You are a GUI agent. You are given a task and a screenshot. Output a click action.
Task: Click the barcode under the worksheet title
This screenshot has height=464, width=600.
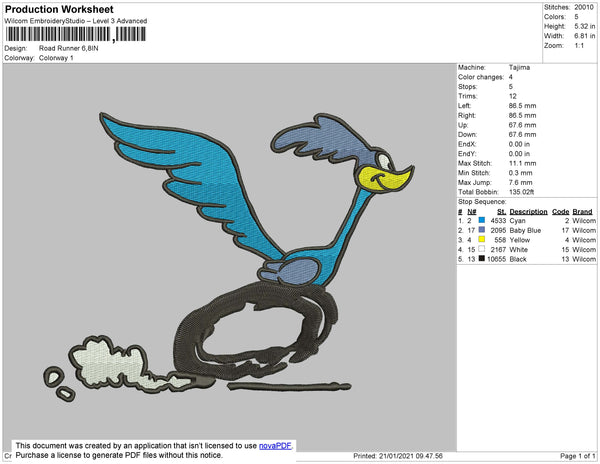pyautogui.click(x=75, y=34)
